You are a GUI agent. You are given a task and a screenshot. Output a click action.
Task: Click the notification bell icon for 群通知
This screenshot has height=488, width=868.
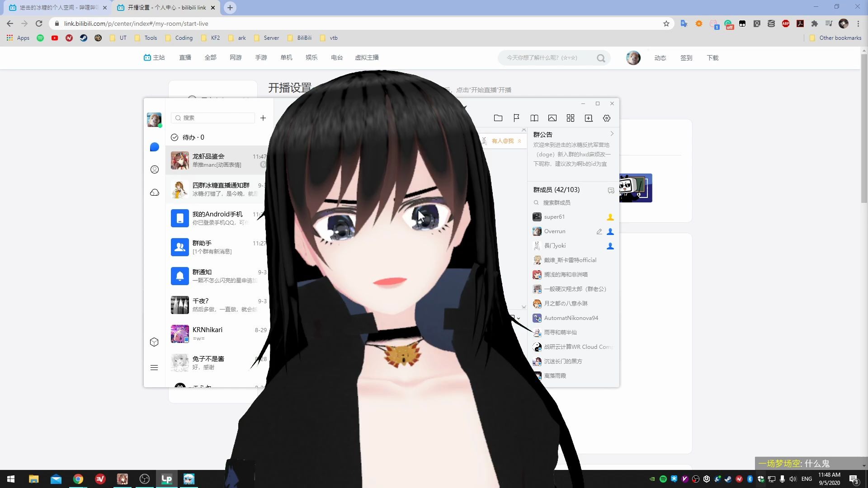179,275
